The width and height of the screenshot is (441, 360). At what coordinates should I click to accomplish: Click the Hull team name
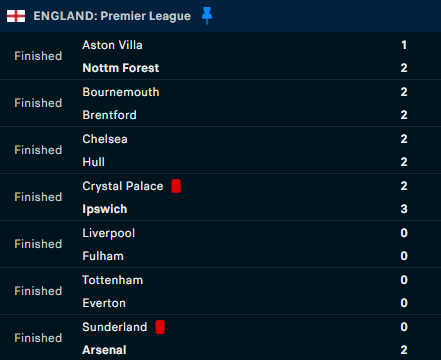coord(93,162)
